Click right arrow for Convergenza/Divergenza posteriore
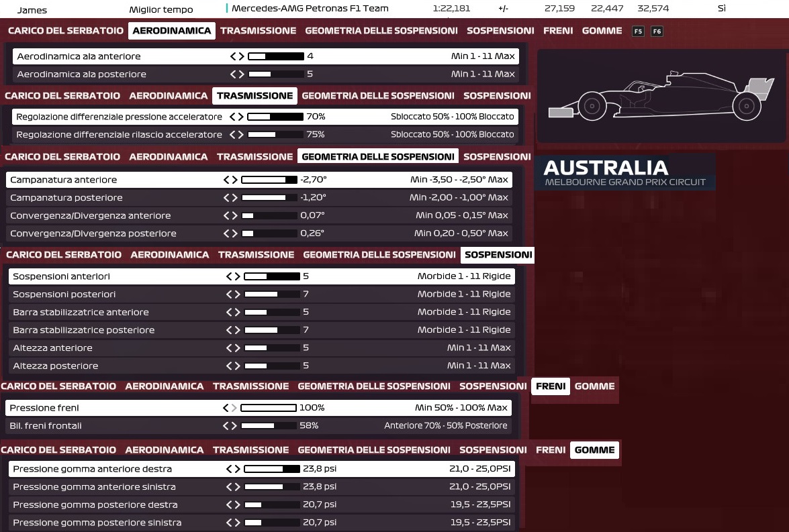 [x=234, y=233]
